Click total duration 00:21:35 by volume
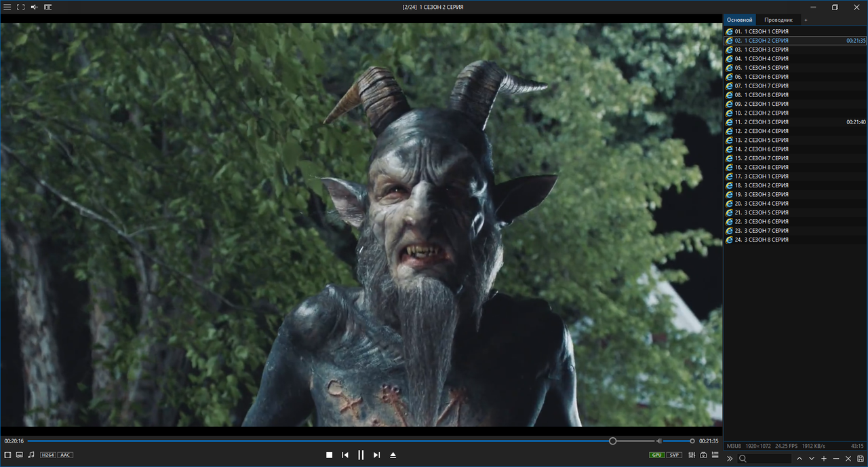868x467 pixels. [709, 441]
